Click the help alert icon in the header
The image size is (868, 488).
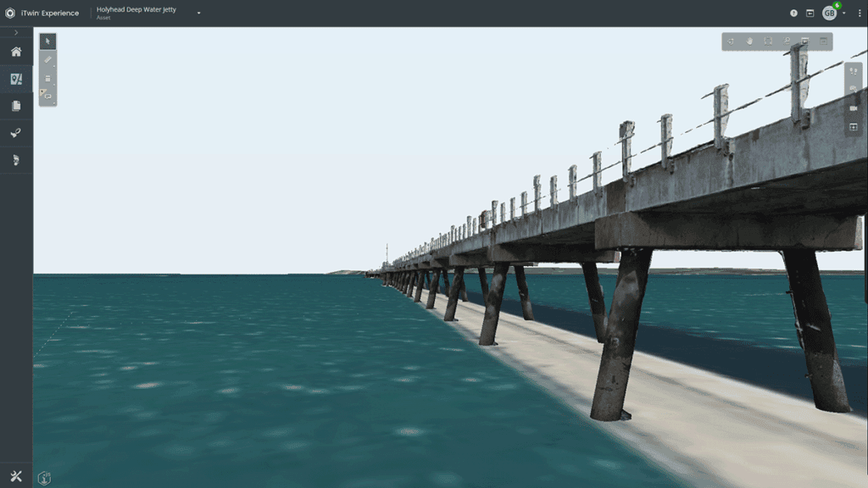point(793,14)
